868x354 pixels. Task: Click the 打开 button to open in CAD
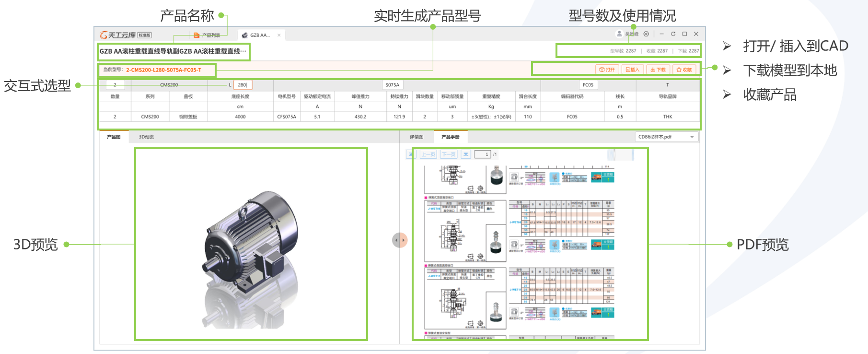pos(607,70)
